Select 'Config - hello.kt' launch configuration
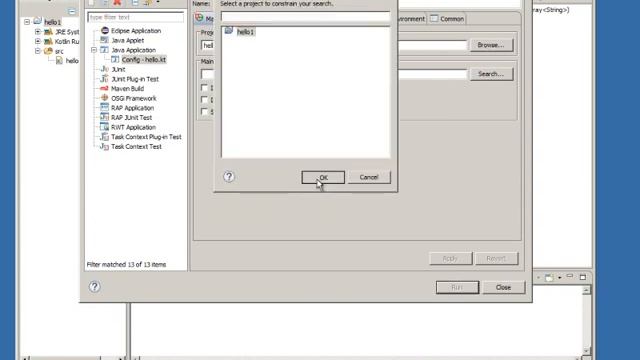The height and width of the screenshot is (360, 640). [144, 60]
